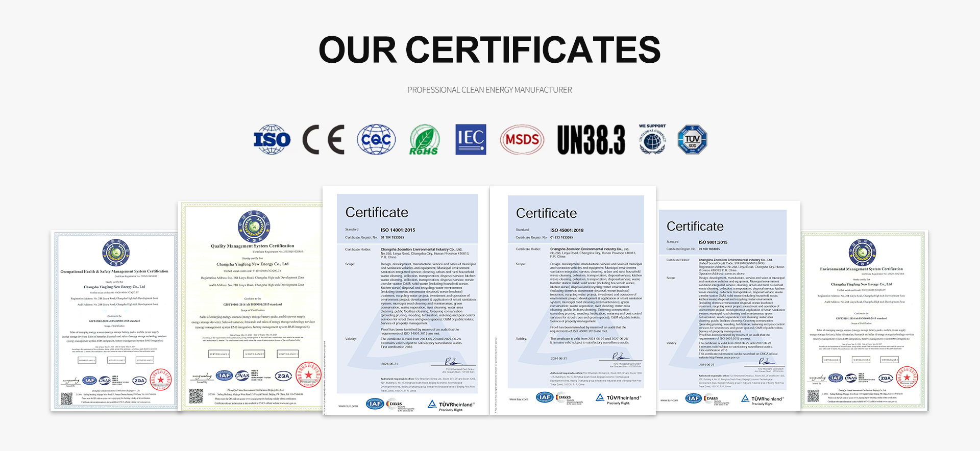Image resolution: width=980 pixels, height=451 pixels.
Task: Click "www.tuv.com" on ISO 14001 certificate
Action: (348, 406)
